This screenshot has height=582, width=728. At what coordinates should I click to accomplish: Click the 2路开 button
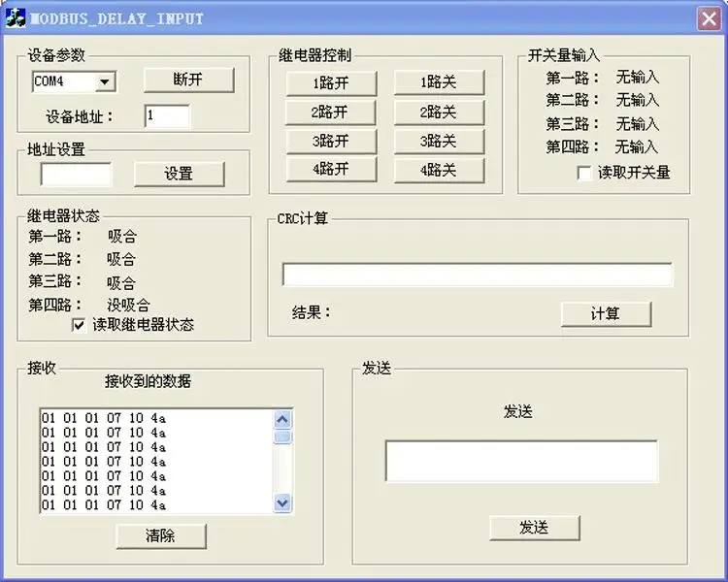point(330,113)
